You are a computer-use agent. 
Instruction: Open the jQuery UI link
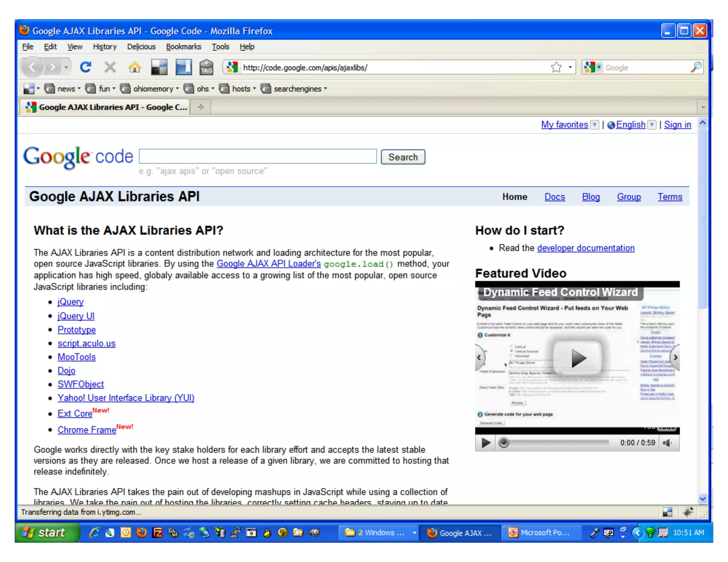(x=76, y=316)
